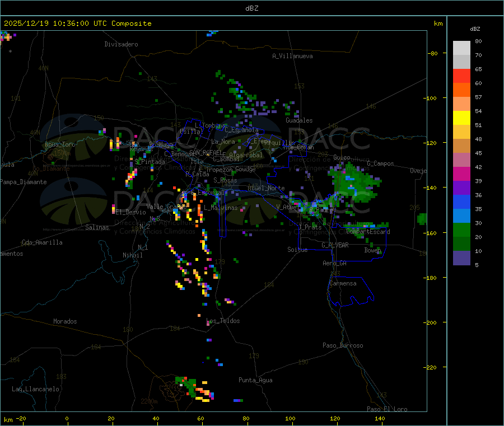504x426 pixels.
Task: Click the Pampa_Diamante map label
Action: click(23, 182)
